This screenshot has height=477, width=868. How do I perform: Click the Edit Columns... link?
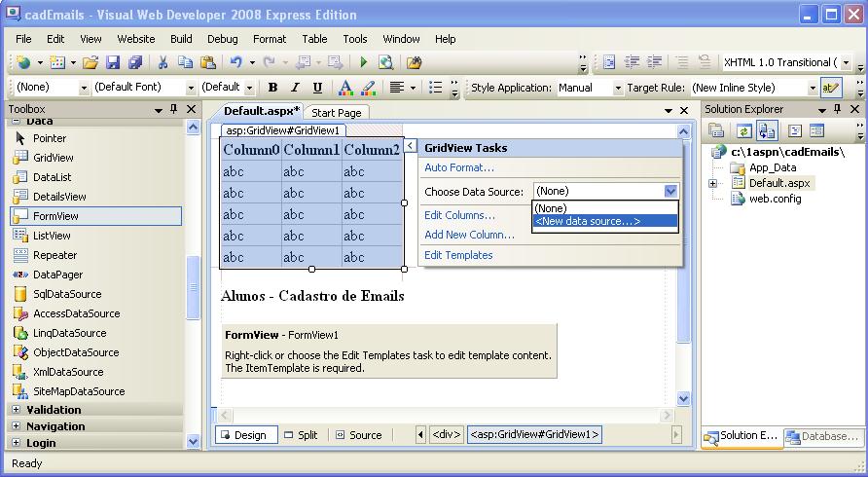459,215
